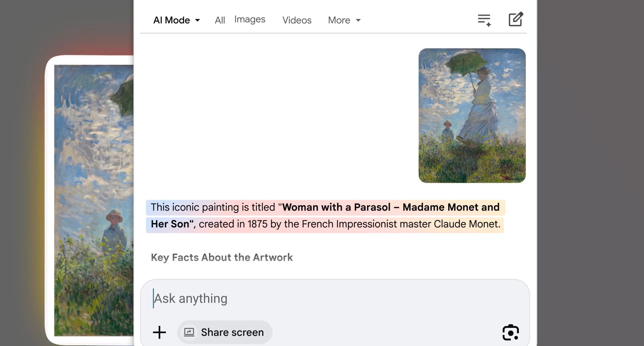Click the arrow beside AI Mode
Viewport: 644px width, 346px height.
coord(198,20)
